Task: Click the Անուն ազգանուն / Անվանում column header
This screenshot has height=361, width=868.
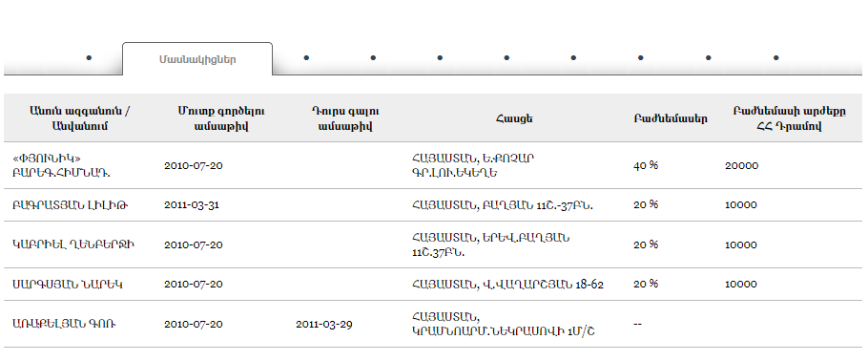Action: tap(79, 118)
